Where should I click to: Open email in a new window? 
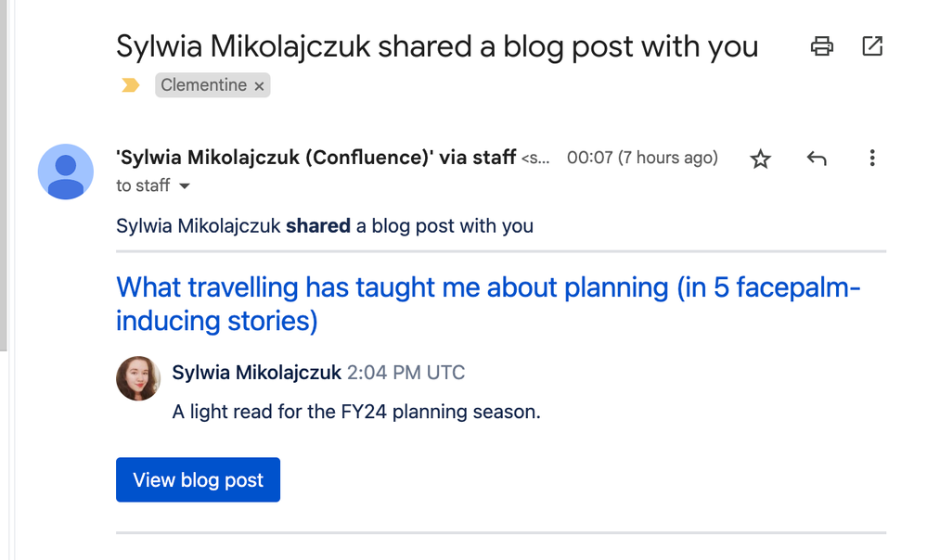coord(872,45)
